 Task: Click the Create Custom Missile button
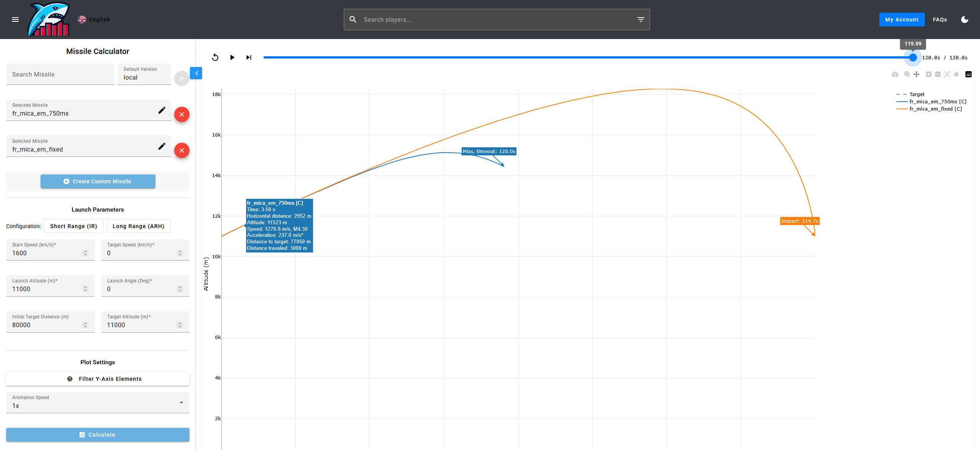coord(98,181)
